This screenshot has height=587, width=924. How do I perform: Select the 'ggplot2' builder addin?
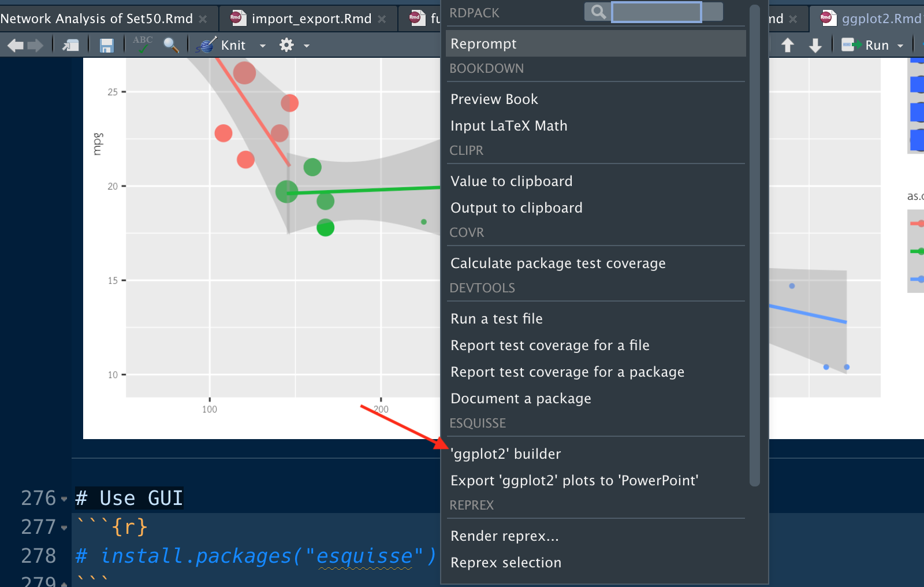click(x=506, y=454)
